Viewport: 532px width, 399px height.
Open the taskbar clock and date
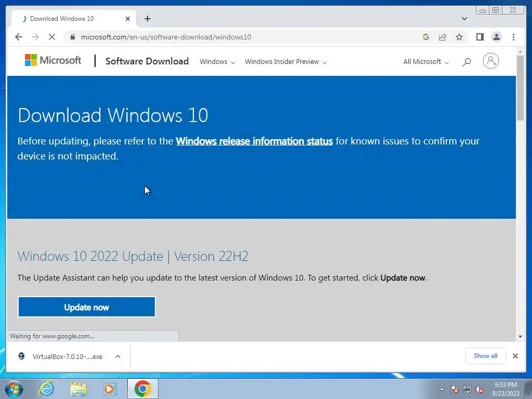coord(506,389)
